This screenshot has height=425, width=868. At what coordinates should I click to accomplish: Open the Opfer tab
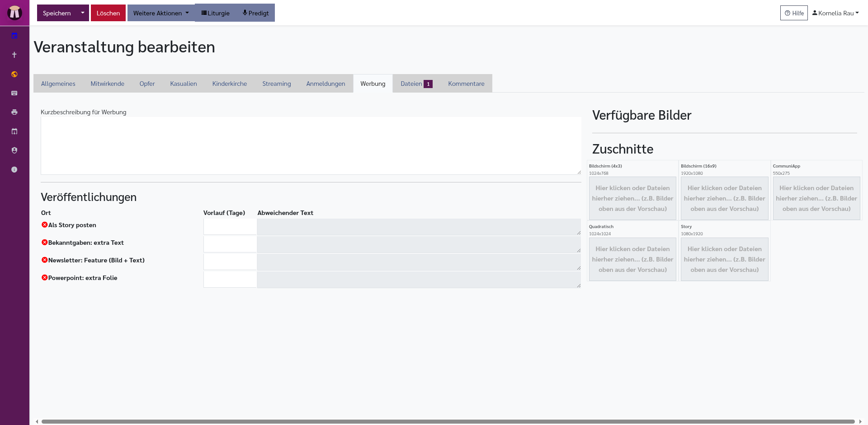coord(147,84)
